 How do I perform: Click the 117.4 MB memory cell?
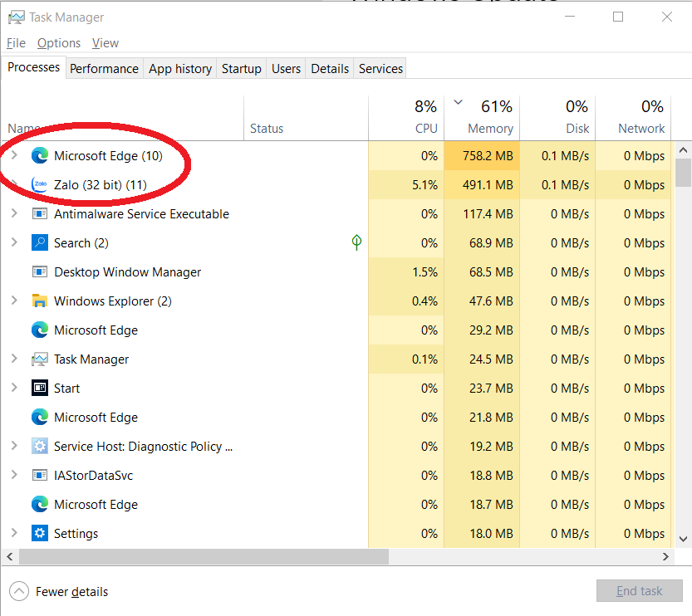tap(482, 214)
